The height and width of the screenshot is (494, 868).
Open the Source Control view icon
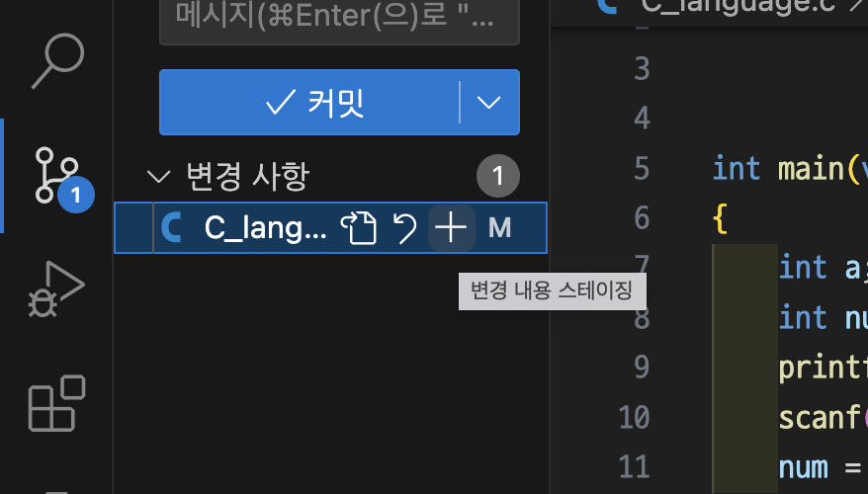(57, 175)
